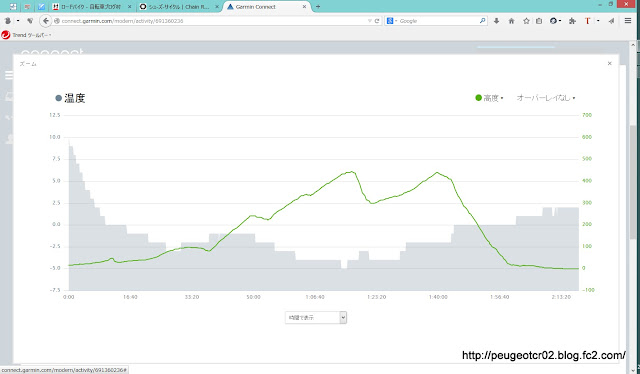This screenshot has height=374, width=640.
Task: Click the page vertical scrollbar
Action: [x=633, y=183]
